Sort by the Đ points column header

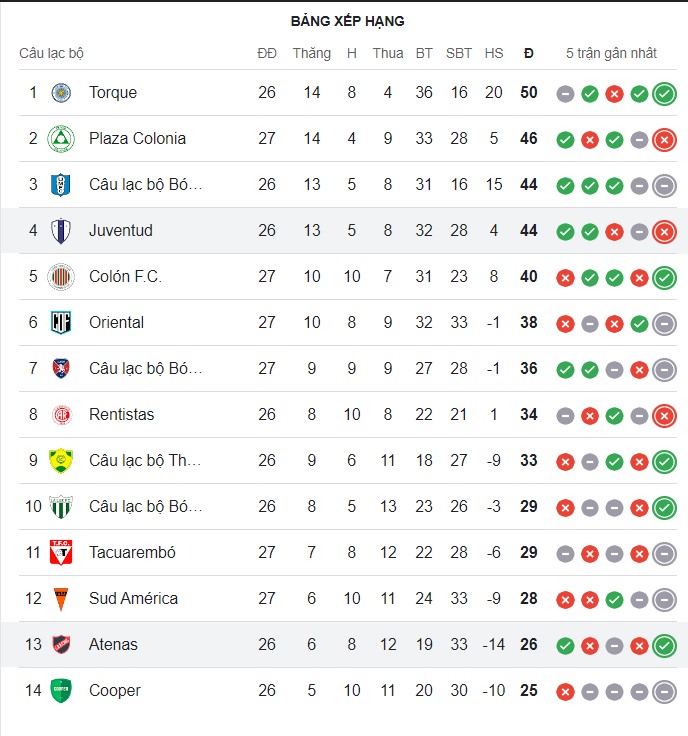coord(529,53)
